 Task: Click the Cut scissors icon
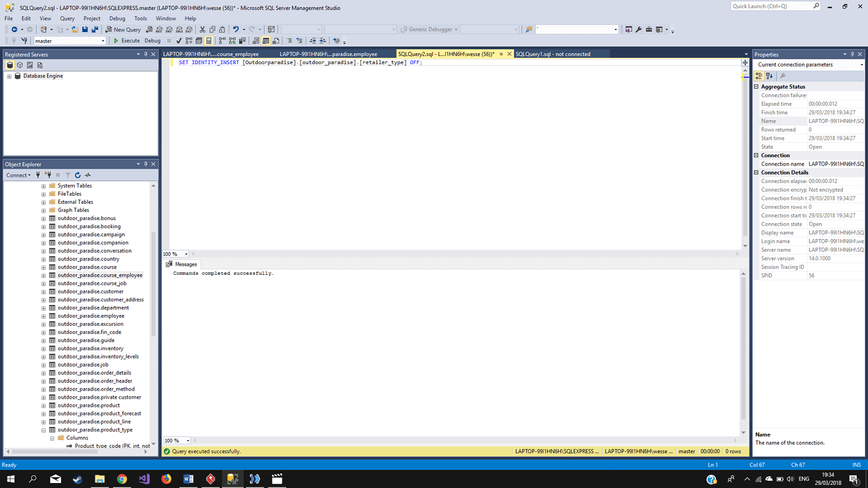point(203,30)
